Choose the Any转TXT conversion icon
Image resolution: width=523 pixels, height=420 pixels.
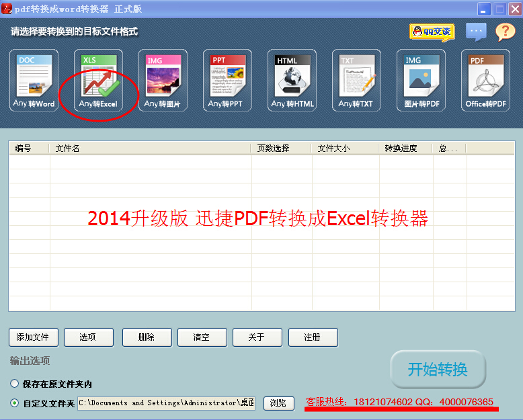(x=356, y=81)
